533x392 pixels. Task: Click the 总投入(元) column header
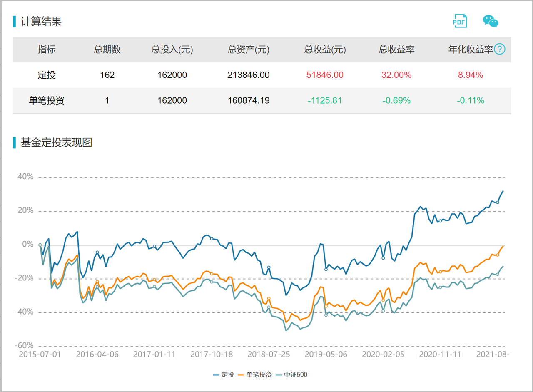[x=172, y=50]
